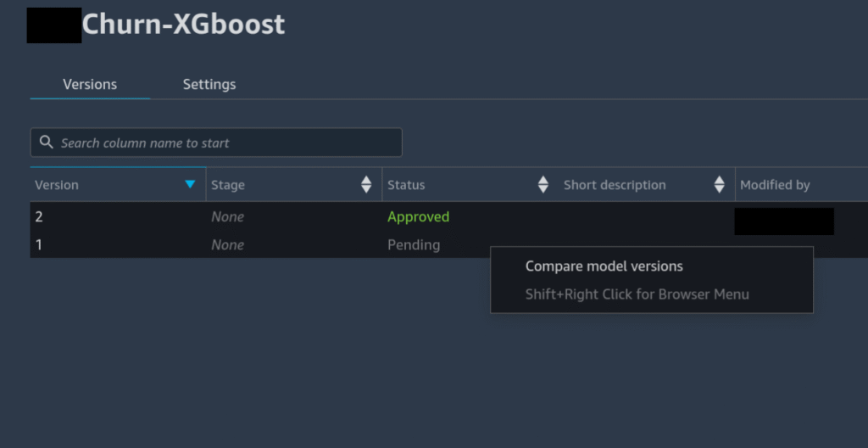
Task: Click the Short description column header
Action: pos(615,185)
